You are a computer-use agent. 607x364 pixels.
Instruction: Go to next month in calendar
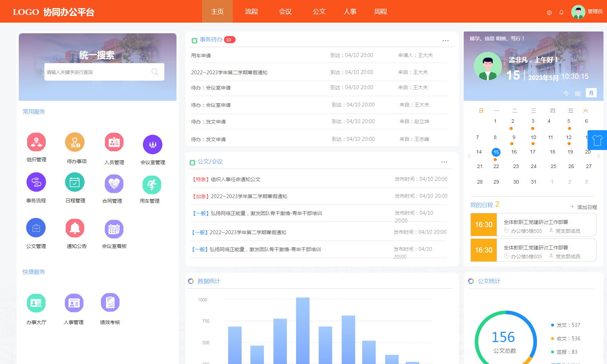599,156
